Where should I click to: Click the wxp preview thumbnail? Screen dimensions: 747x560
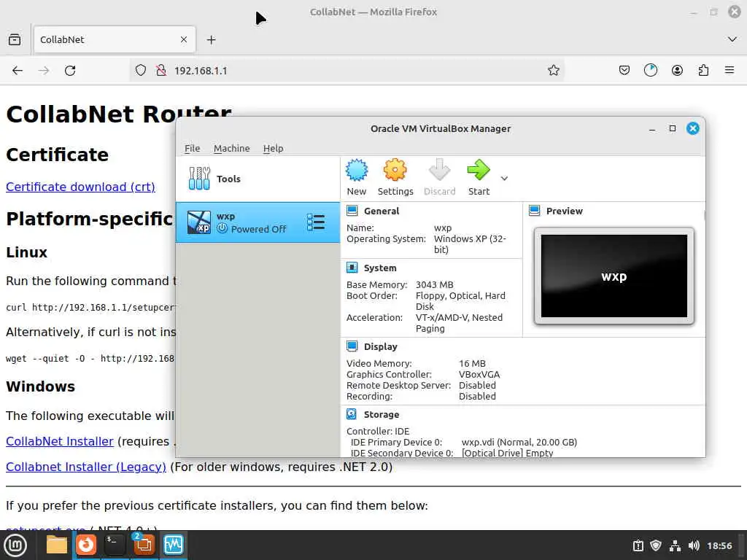(x=614, y=276)
